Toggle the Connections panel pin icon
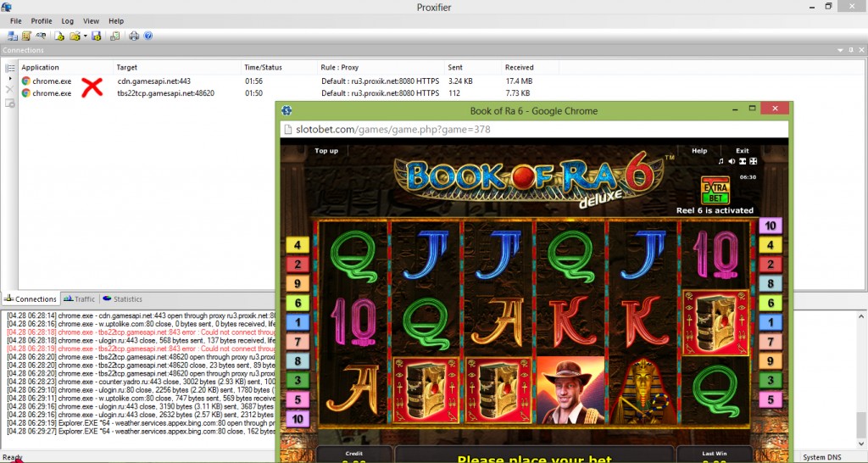Image resolution: width=868 pixels, height=463 pixels. point(851,50)
